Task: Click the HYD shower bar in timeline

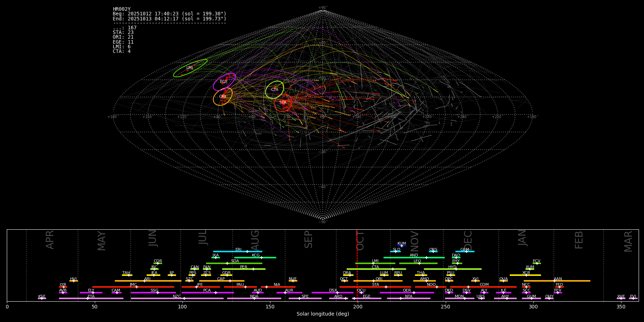Action: (453, 269)
